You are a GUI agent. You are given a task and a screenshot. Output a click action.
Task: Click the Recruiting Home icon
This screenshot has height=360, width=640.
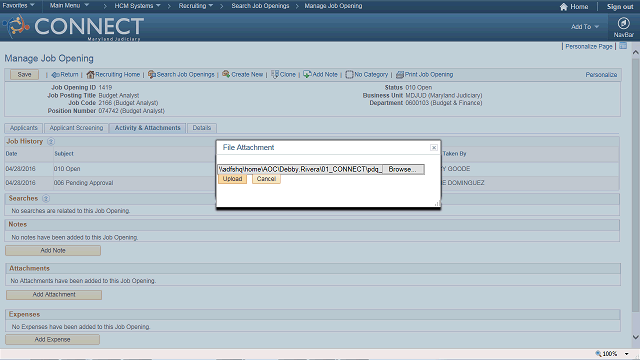point(90,74)
